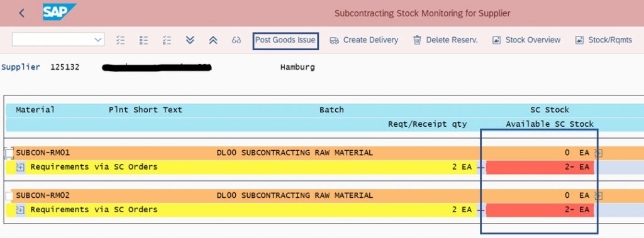The image size is (644, 238).
Task: Click the SAP logo
Action: click(59, 12)
